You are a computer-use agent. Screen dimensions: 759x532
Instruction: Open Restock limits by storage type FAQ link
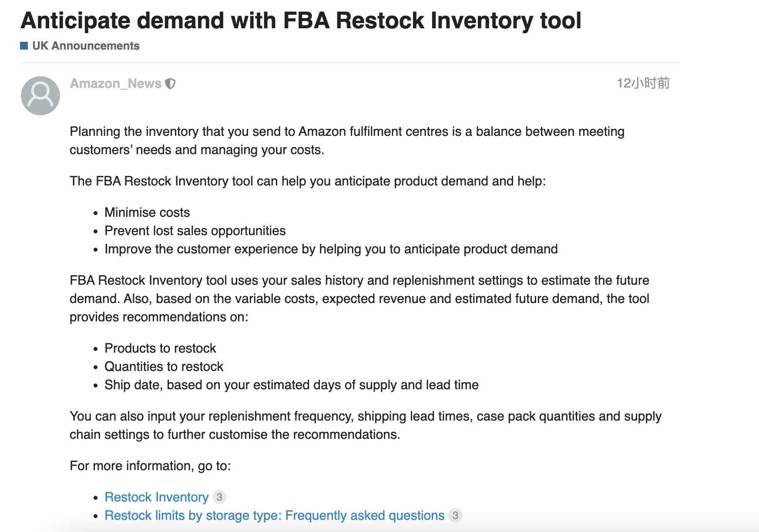click(x=275, y=515)
